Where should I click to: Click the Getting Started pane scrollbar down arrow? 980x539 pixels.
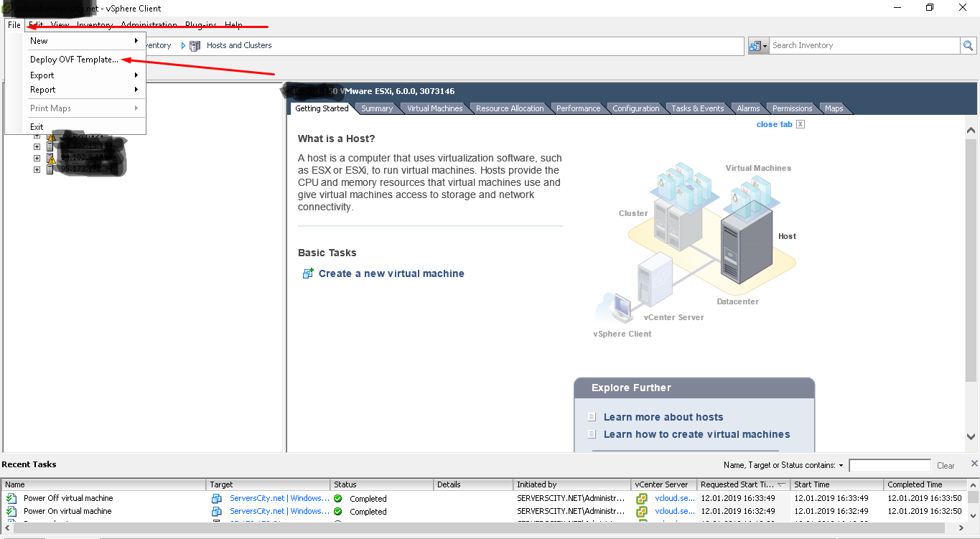coord(971,436)
